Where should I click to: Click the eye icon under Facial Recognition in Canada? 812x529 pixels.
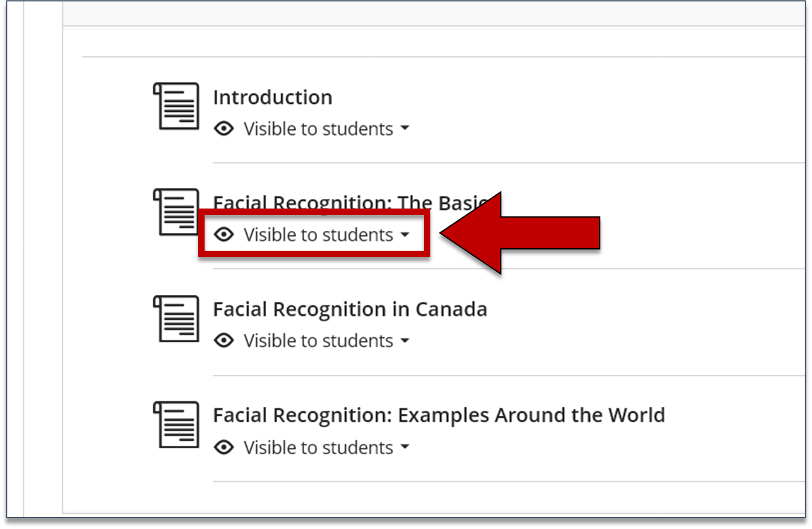[223, 340]
